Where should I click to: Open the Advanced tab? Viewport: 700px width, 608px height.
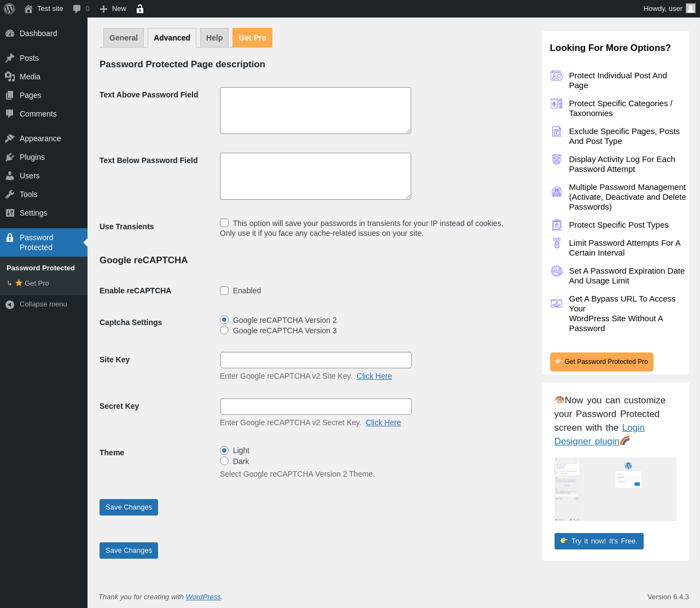point(172,38)
